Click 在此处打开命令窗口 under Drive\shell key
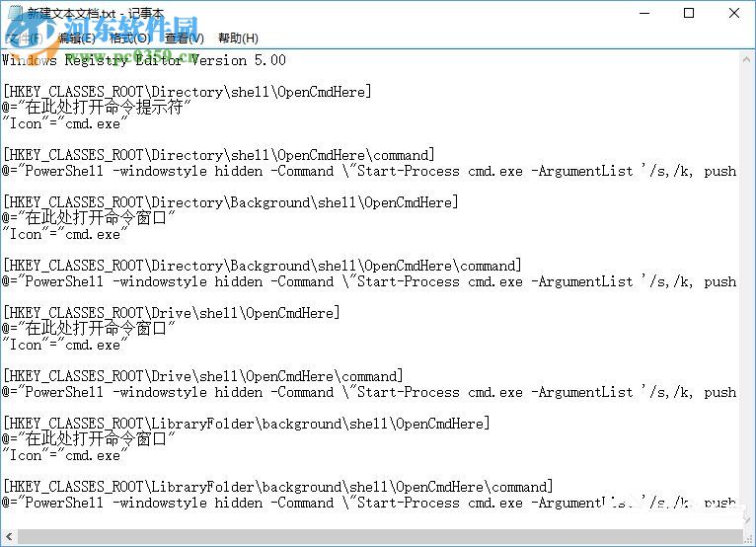This screenshot has width=756, height=547. (88, 328)
